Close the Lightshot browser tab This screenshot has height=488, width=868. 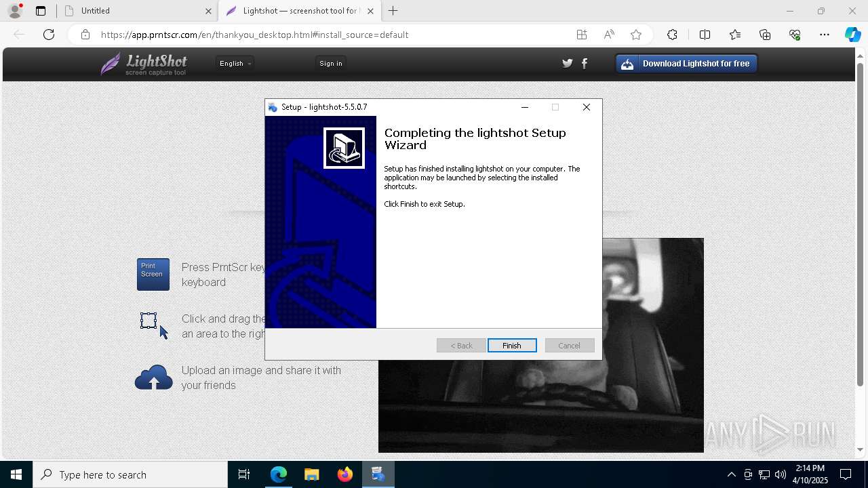[370, 11]
